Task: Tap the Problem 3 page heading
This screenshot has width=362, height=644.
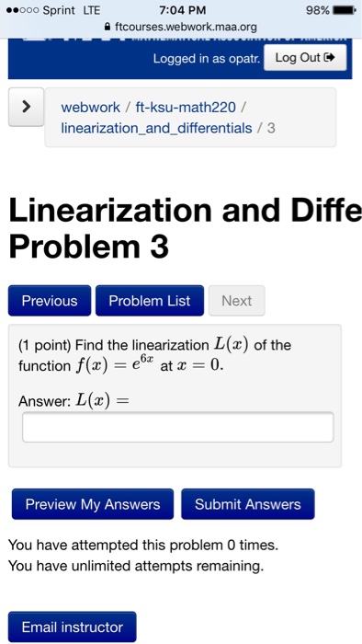Action: click(88, 247)
